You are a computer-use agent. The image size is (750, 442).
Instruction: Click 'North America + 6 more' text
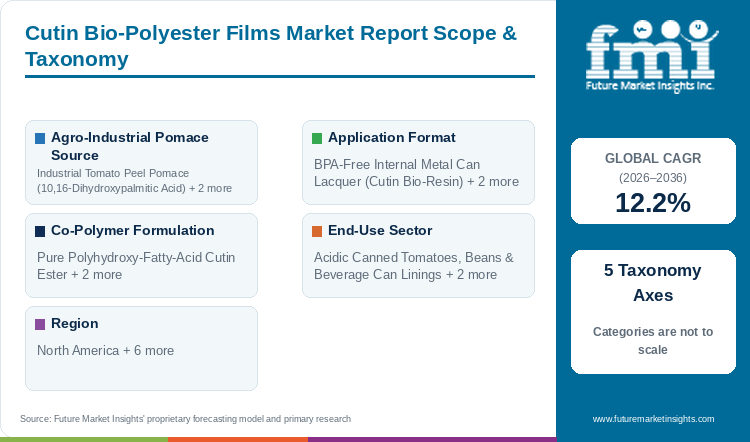[105, 351]
